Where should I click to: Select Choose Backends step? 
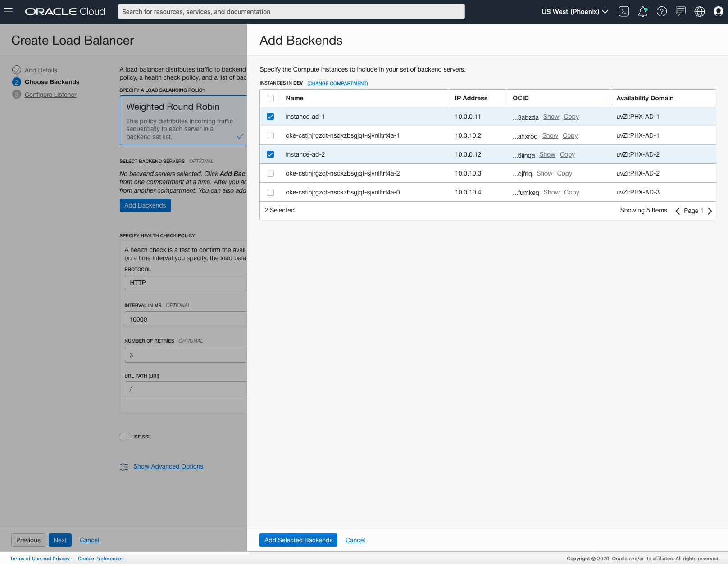[x=52, y=82]
